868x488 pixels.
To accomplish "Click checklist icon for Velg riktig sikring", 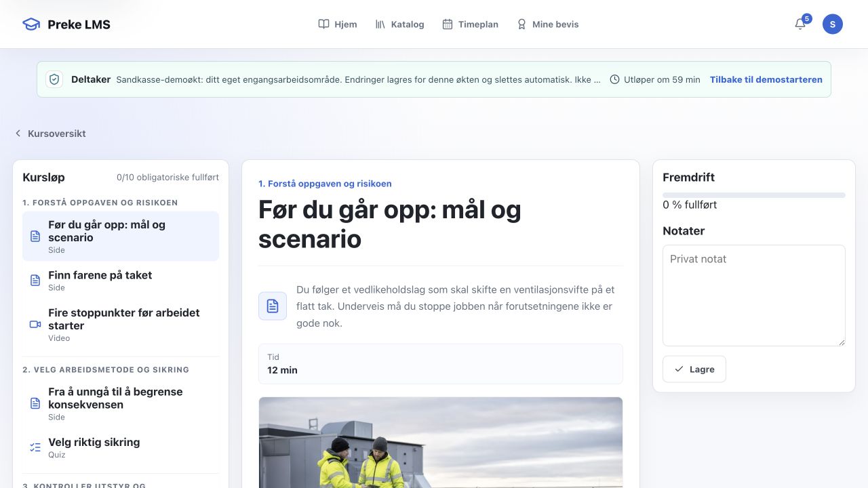I will click(35, 447).
